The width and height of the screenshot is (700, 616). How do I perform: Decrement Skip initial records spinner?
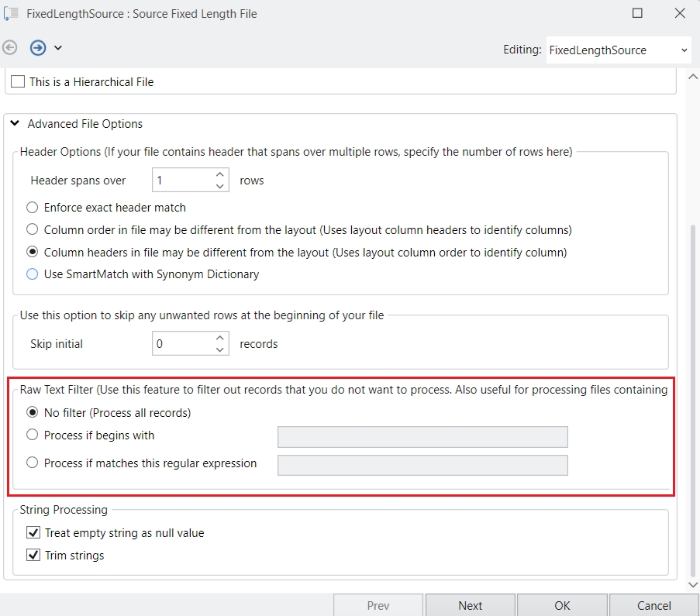coord(220,349)
